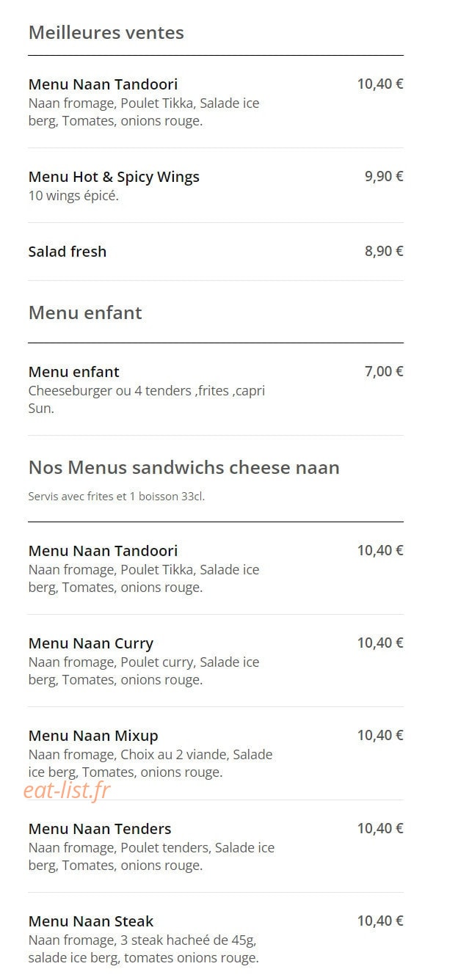Click the 8,90 € Salad fresh price
The image size is (458, 980).
click(x=384, y=251)
